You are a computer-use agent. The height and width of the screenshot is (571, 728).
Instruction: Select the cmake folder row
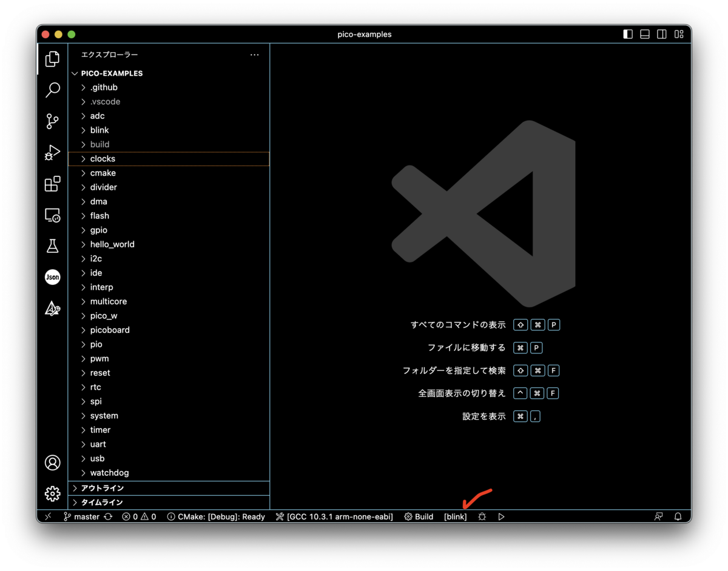tap(169, 173)
